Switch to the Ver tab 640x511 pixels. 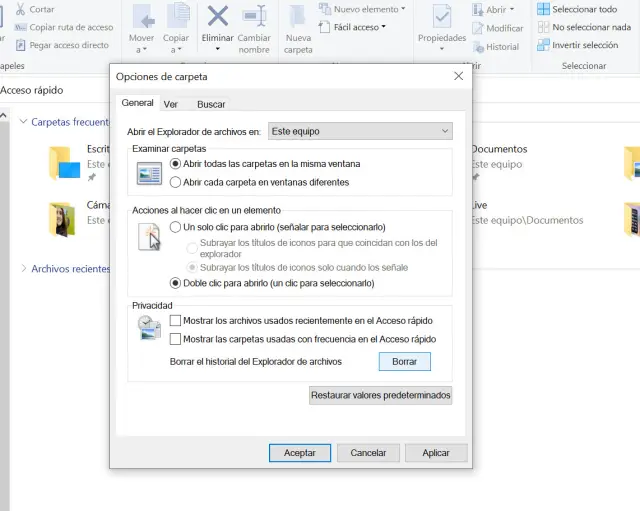coord(171,104)
